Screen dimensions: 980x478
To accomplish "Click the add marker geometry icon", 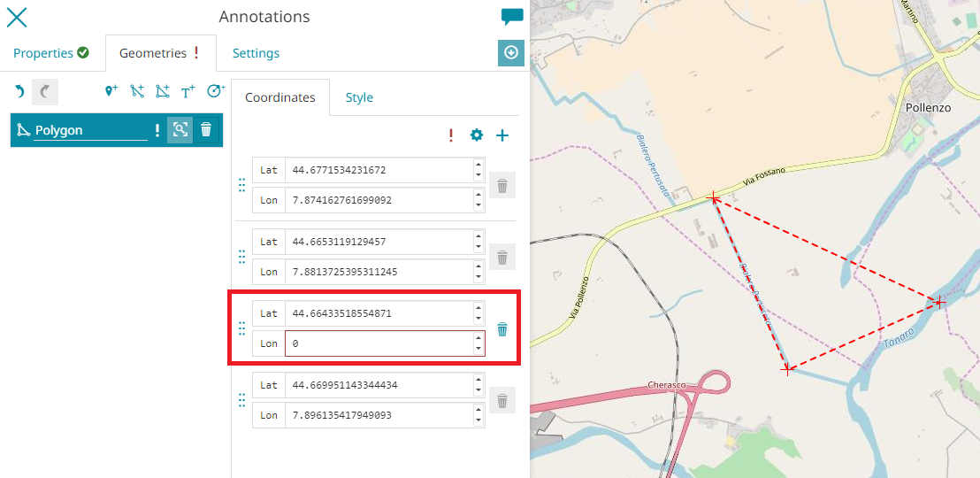I will [x=111, y=90].
